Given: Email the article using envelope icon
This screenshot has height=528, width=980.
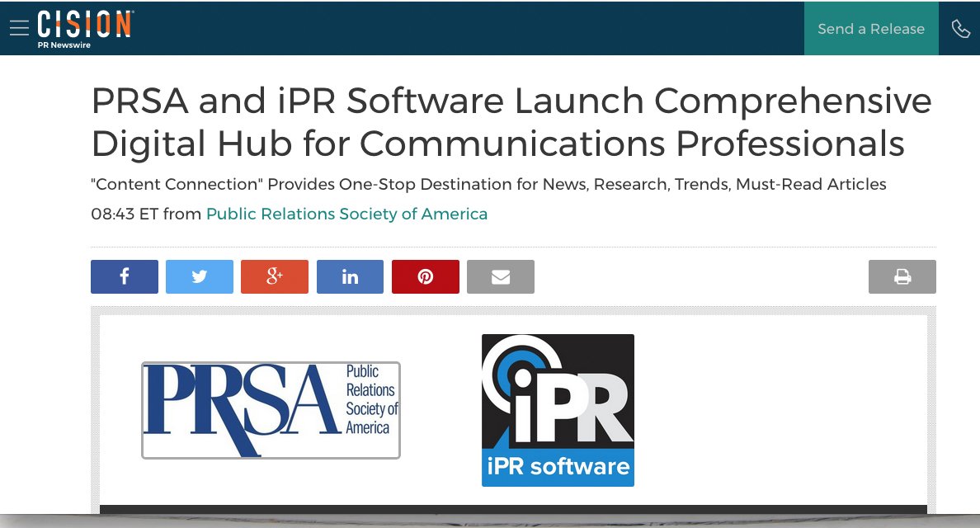Looking at the screenshot, I should [501, 277].
